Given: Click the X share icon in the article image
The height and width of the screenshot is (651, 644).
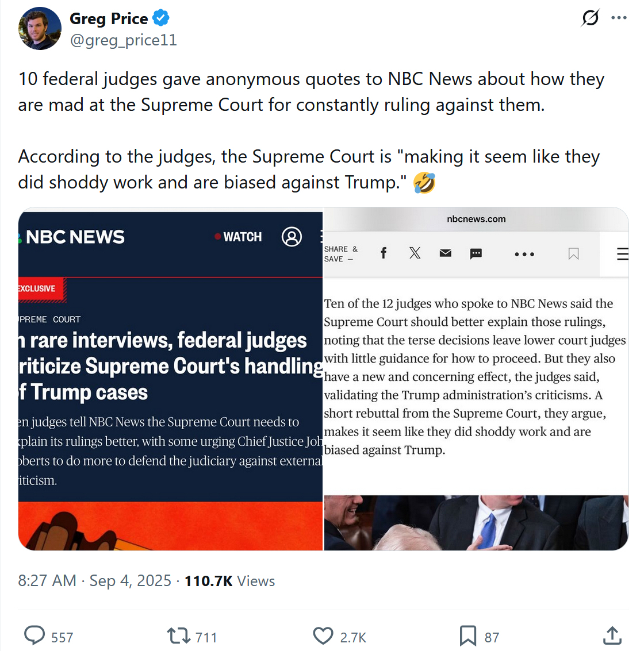Looking at the screenshot, I should point(415,253).
